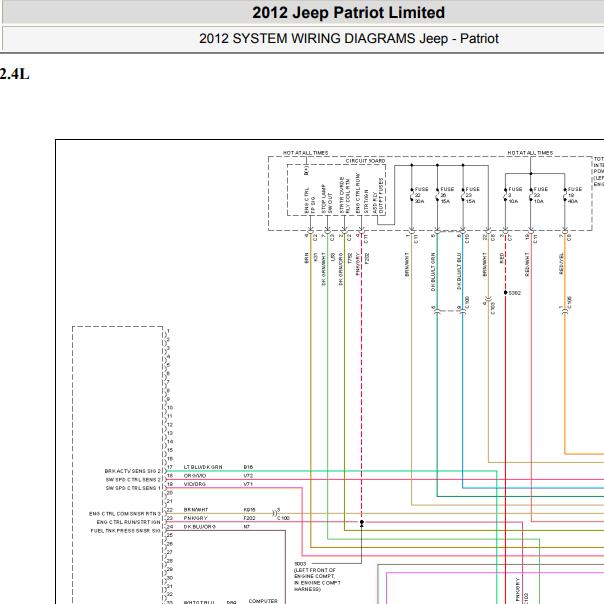604x604 pixels.
Task: Click the left 'HOT AT ALL TIMES' label
Action: tap(305, 153)
